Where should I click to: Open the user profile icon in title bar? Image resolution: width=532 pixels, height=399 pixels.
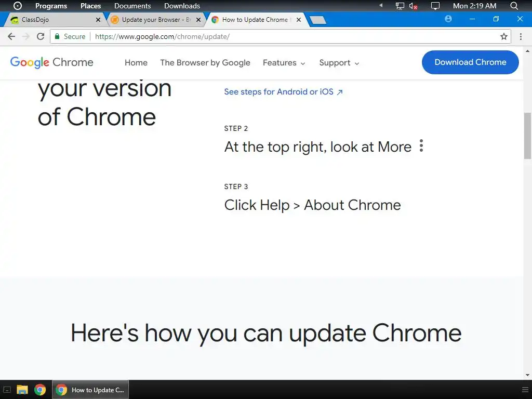448,19
